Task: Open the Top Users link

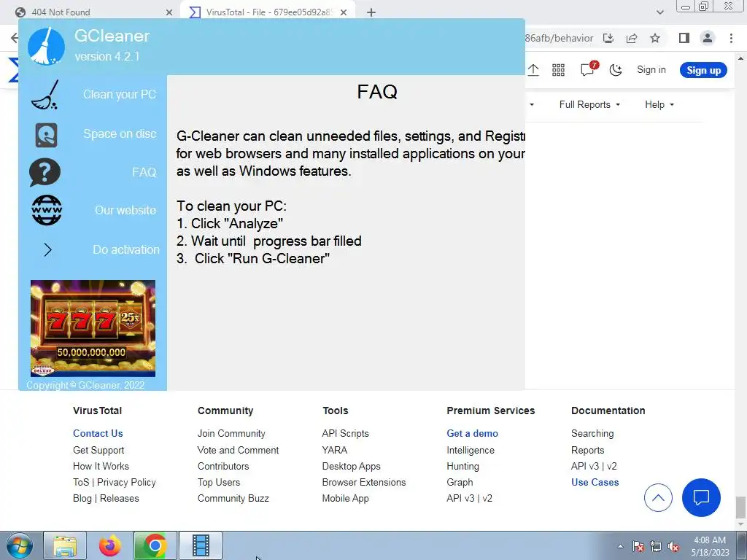Action: pyautogui.click(x=219, y=482)
